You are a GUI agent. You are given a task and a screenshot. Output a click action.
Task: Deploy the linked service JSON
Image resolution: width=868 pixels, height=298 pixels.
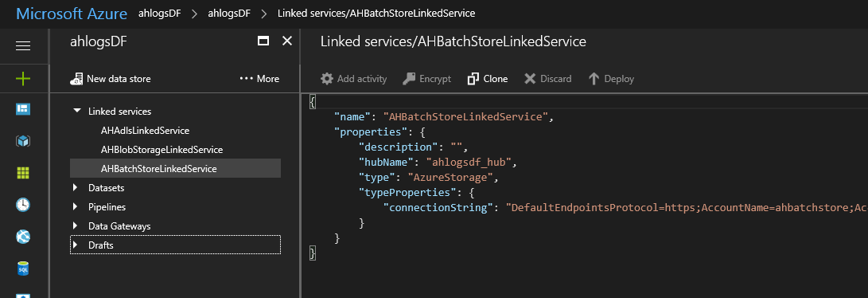click(611, 79)
